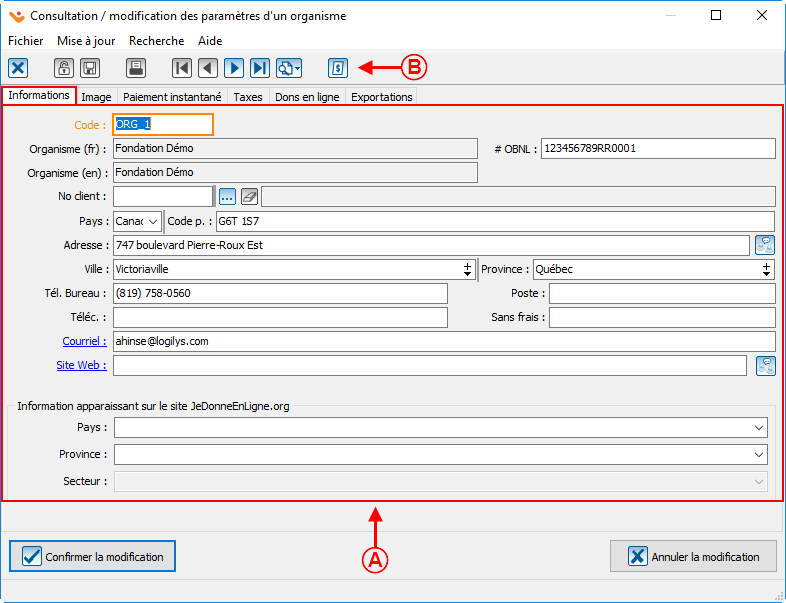Click the Courriel link label
This screenshot has width=786, height=603.
point(83,341)
